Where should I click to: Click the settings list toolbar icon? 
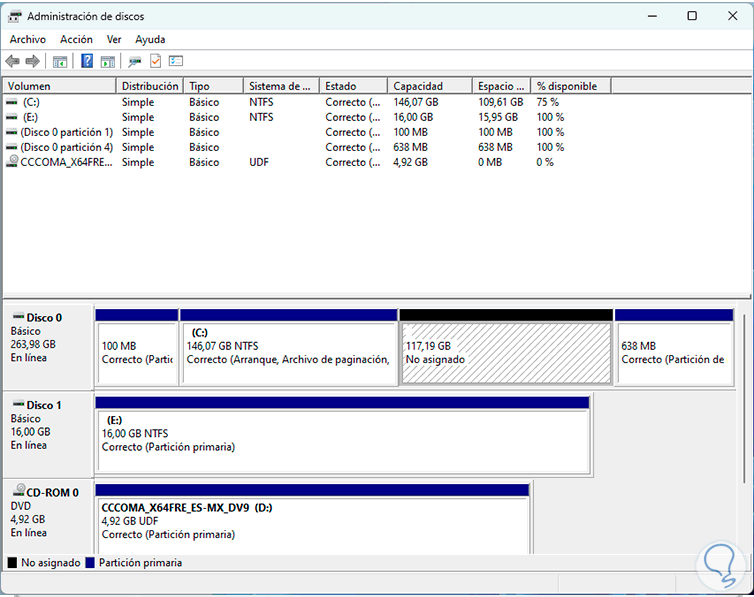point(176,61)
